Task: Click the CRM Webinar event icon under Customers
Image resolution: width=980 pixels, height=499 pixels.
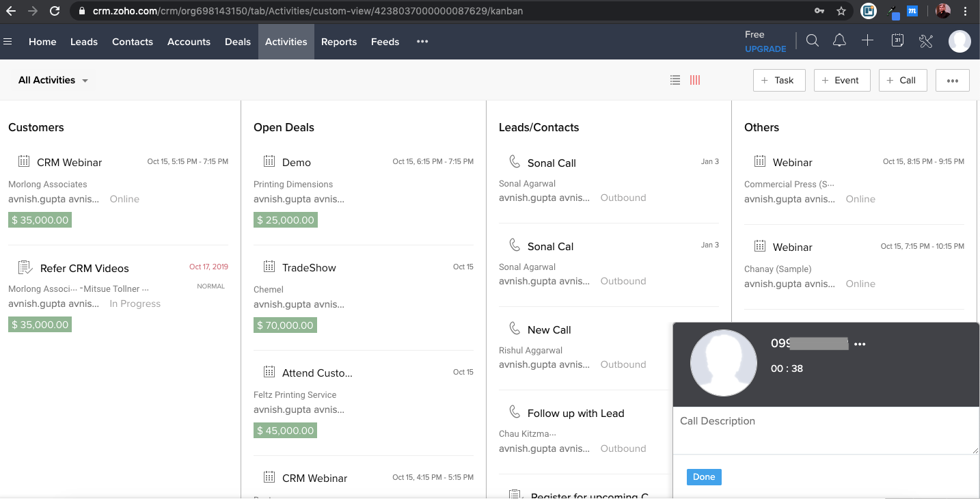Action: [24, 161]
